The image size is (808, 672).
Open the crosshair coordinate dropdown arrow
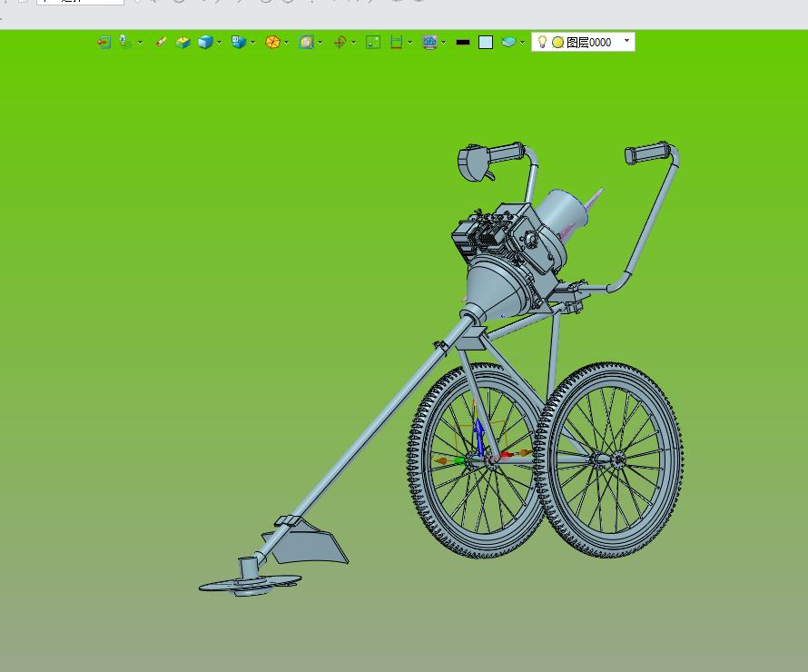tap(353, 43)
